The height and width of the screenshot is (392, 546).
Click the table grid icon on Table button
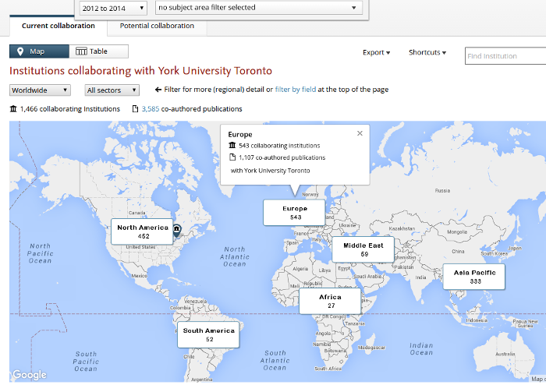(81, 51)
